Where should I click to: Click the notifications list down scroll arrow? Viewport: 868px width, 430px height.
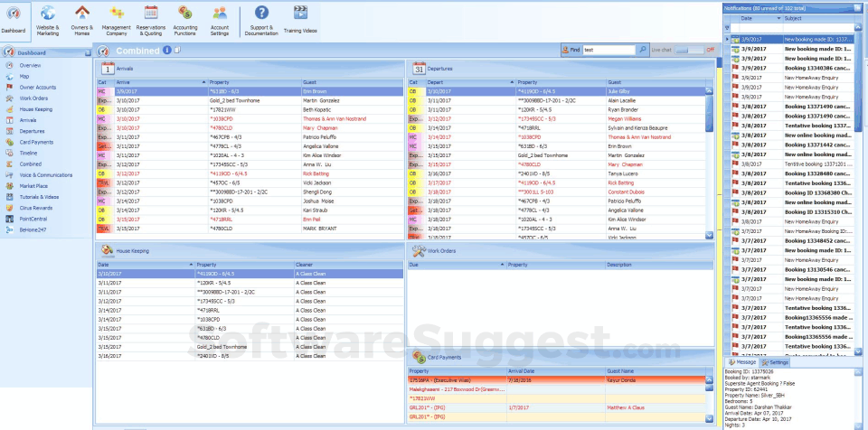click(858, 351)
